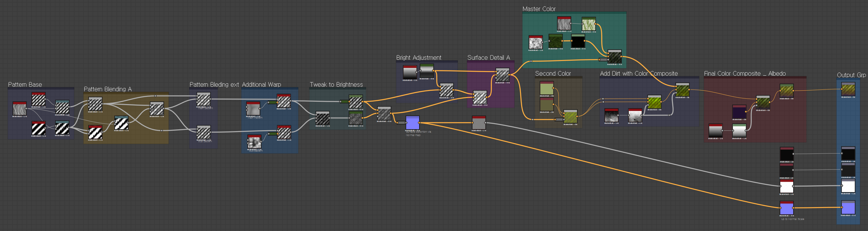Click the 'Tweak to Brightness' frame title
The image size is (868, 231).
(336, 85)
